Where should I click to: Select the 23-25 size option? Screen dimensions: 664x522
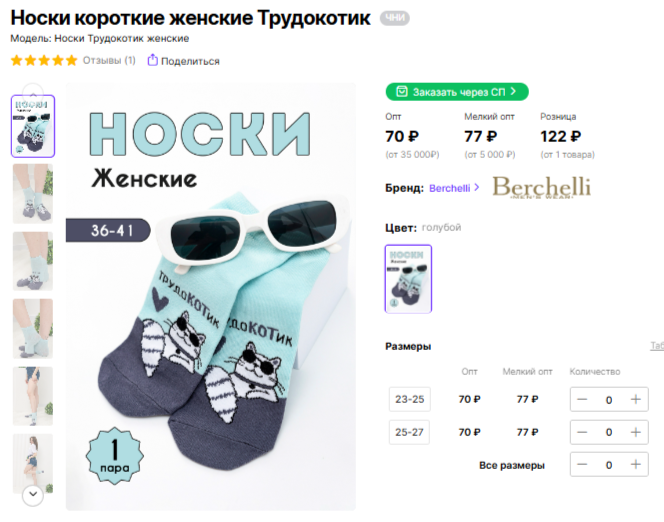click(x=409, y=399)
